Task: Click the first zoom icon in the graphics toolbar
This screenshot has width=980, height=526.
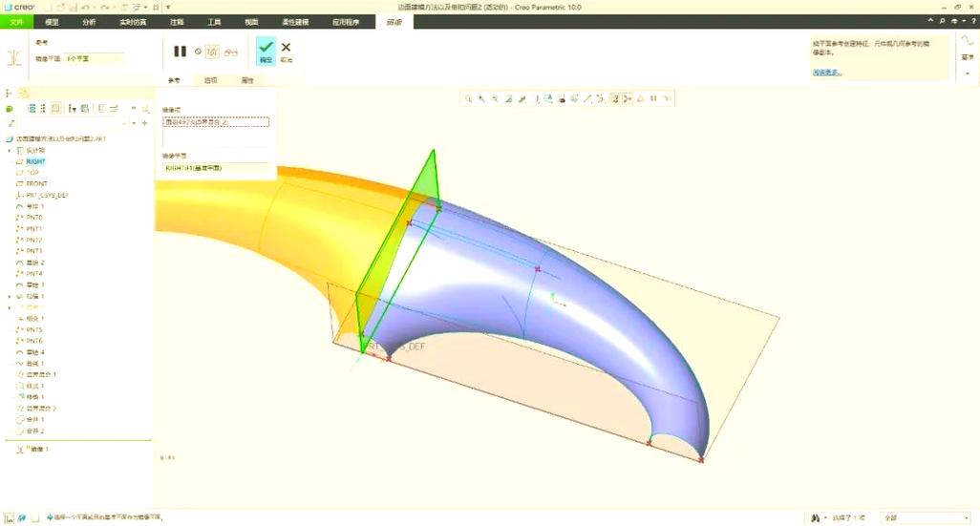Action: [468, 98]
